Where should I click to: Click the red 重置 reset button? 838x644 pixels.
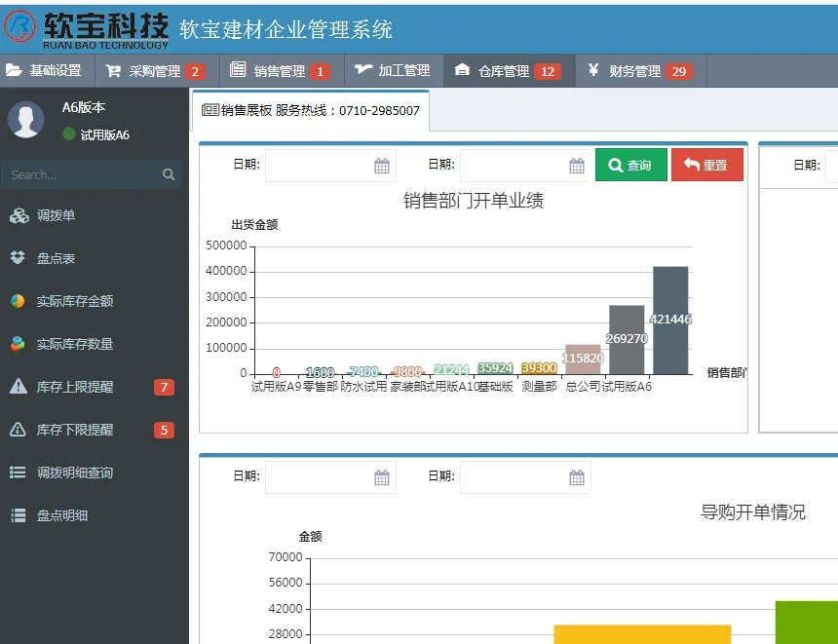(x=707, y=165)
